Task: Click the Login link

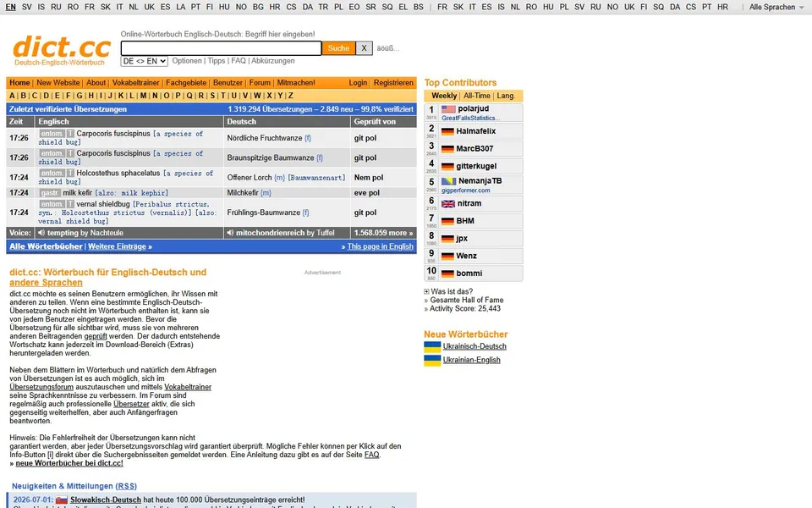Action: pyautogui.click(x=358, y=83)
